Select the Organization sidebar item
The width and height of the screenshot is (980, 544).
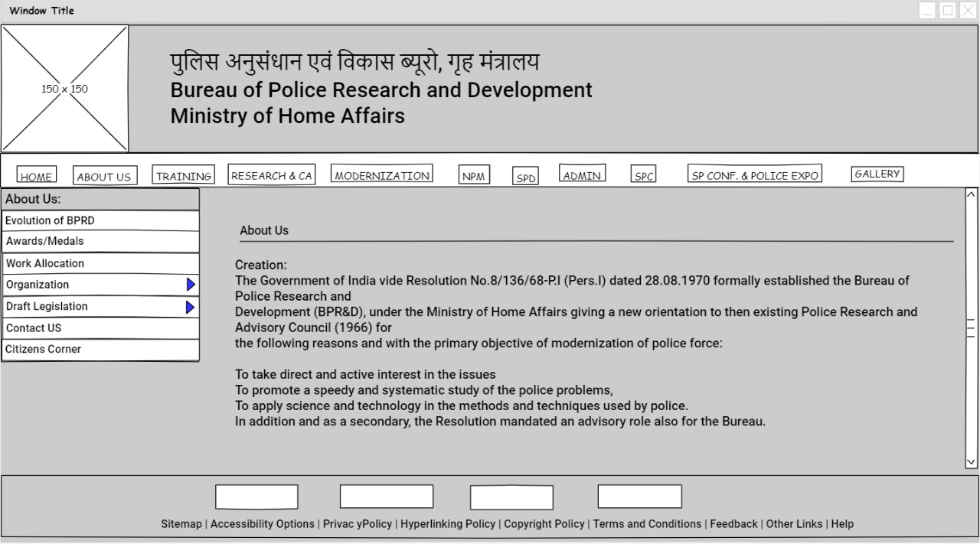[x=100, y=285]
